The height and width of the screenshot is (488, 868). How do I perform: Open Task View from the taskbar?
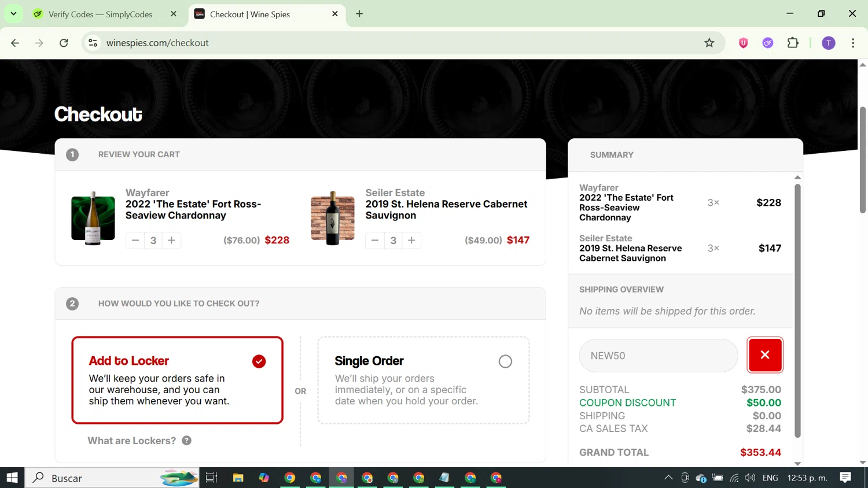coord(211,478)
